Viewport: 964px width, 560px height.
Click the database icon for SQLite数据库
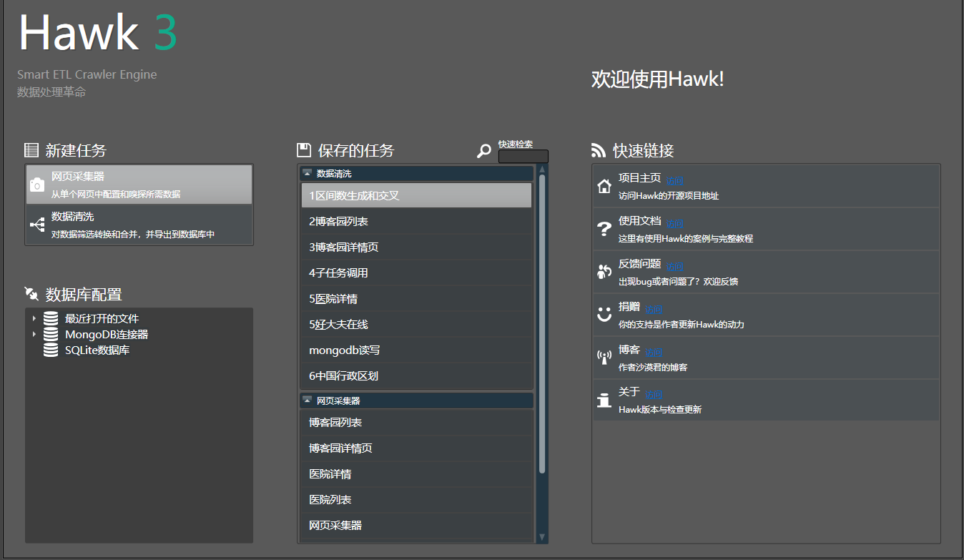pos(51,350)
